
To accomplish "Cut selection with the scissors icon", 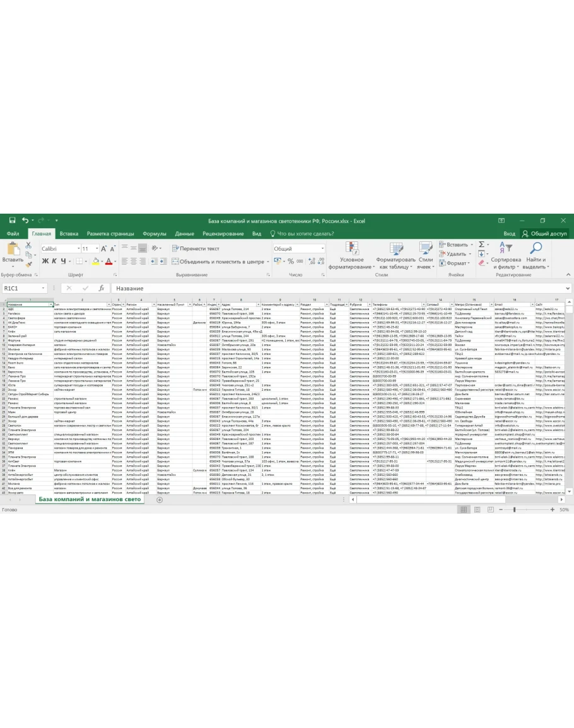I will coord(29,245).
